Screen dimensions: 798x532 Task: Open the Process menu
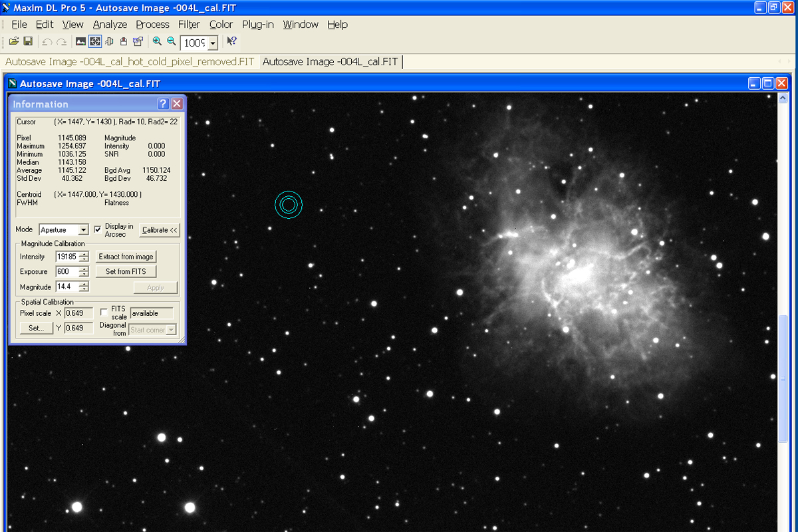[x=152, y=25]
